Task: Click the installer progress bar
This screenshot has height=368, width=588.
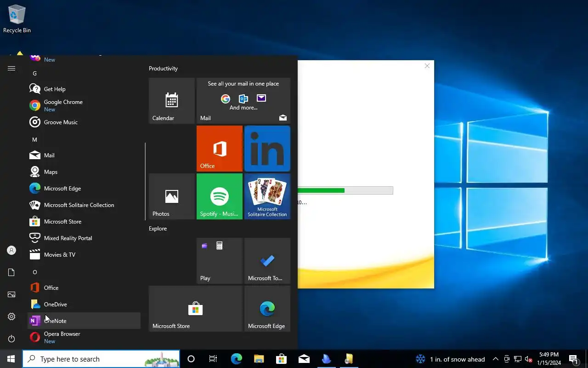Action: (345, 190)
